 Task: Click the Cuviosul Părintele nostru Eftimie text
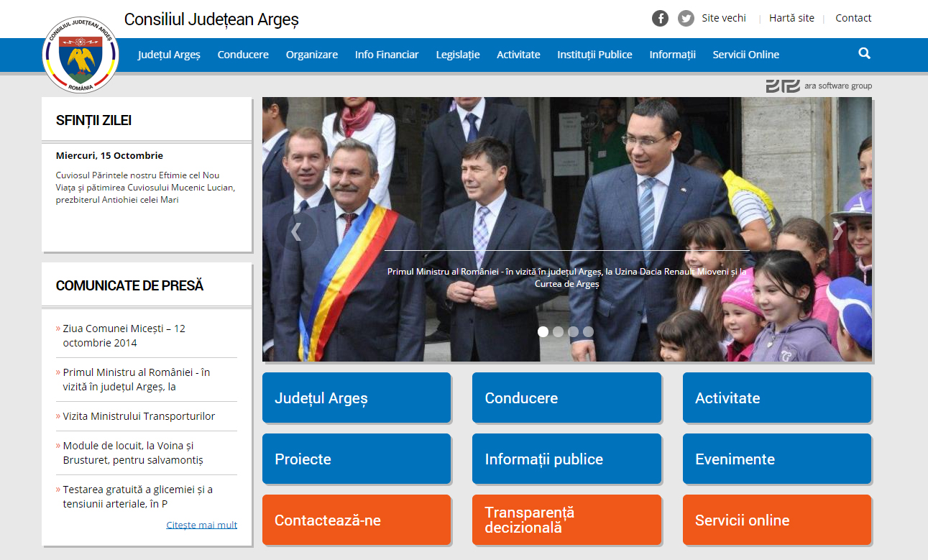[x=145, y=188]
